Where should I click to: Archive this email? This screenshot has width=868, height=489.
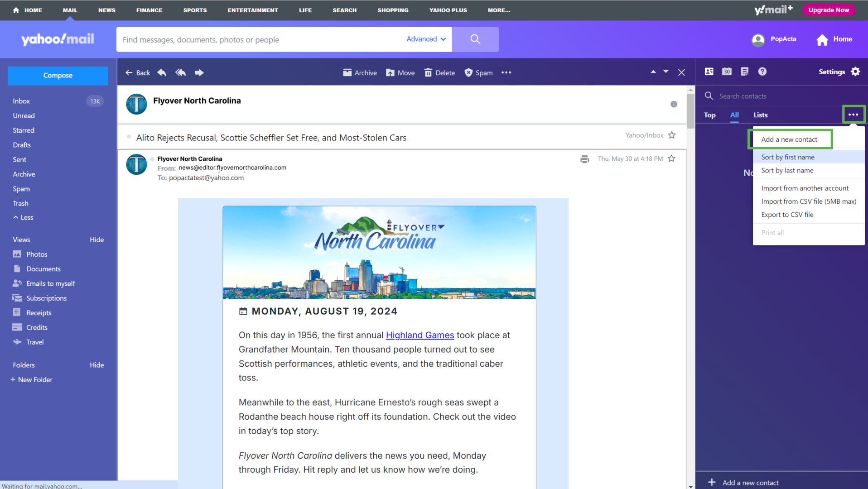pos(360,72)
